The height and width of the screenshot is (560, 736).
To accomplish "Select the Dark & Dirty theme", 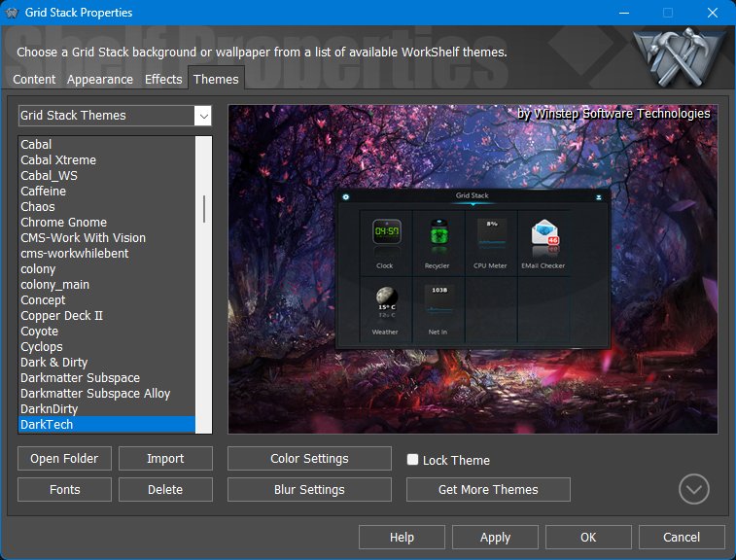I will click(x=107, y=362).
